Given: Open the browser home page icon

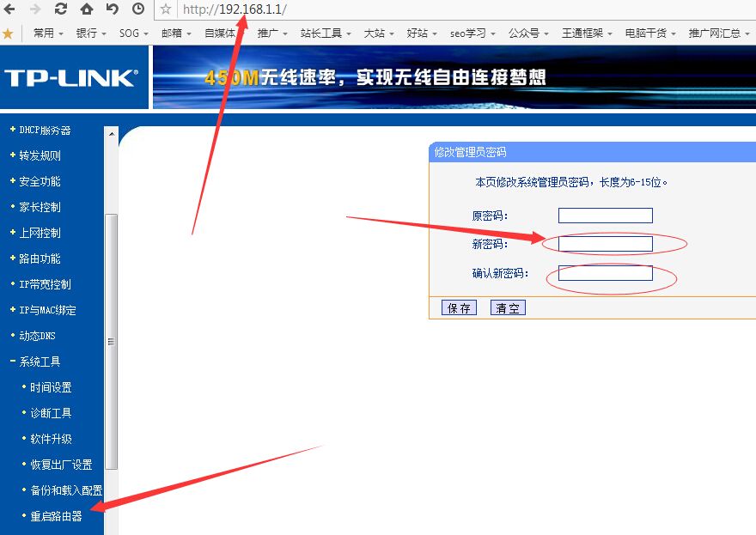Looking at the screenshot, I should (87, 9).
